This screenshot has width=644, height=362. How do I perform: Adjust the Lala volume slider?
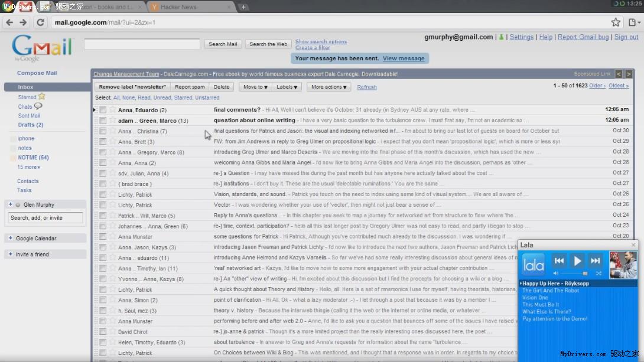(575, 273)
